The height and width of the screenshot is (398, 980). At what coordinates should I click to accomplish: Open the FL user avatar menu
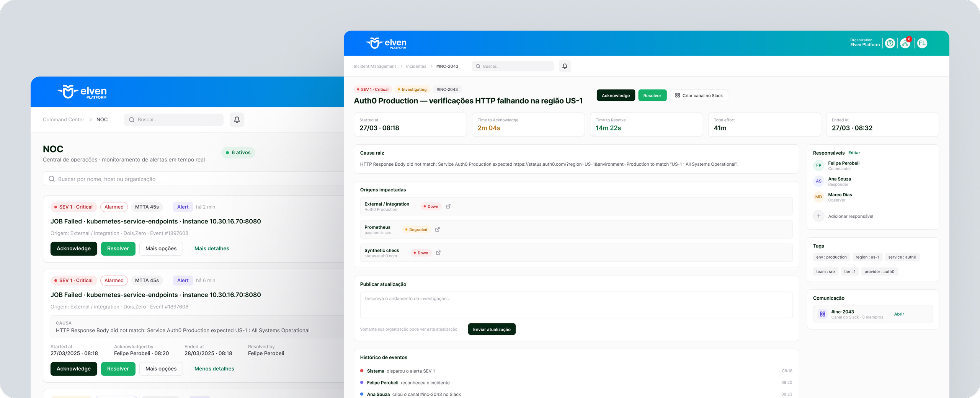[x=922, y=43]
